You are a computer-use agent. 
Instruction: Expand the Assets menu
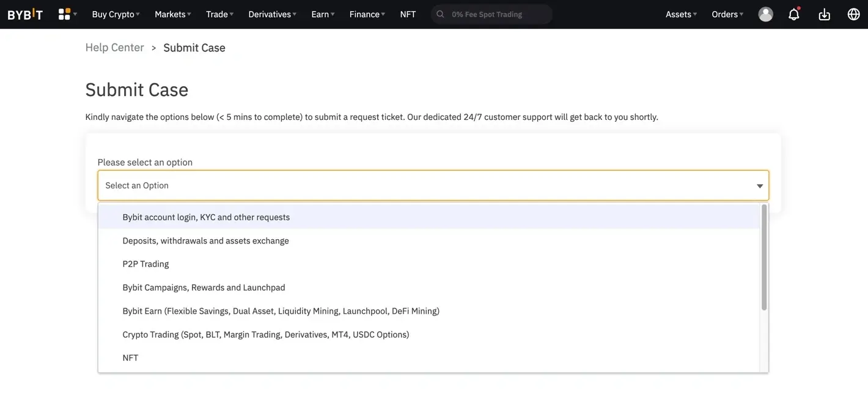pyautogui.click(x=681, y=14)
